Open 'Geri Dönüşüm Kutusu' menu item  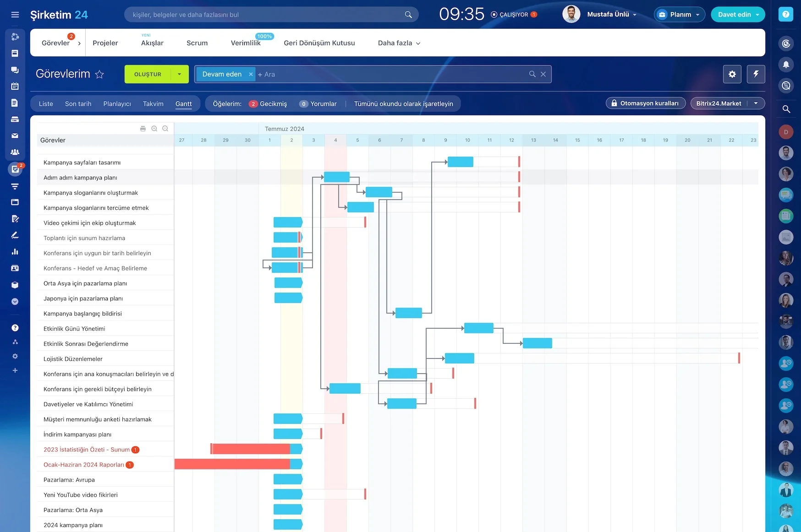(x=319, y=43)
